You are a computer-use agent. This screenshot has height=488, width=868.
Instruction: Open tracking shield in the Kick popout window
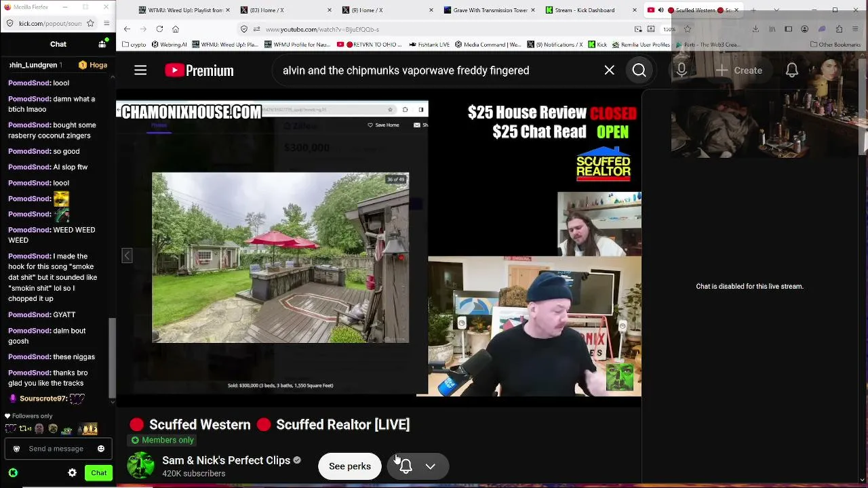pos(9,23)
